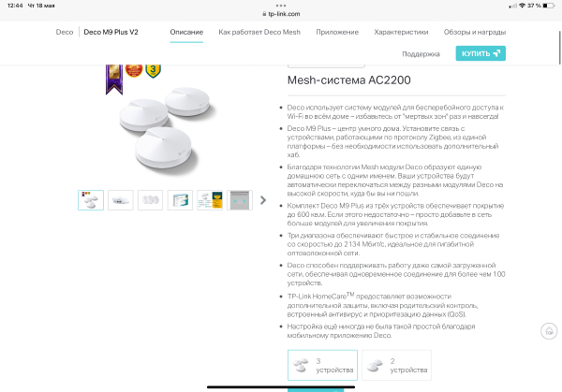The image size is (562, 392).
Task: Select the 2 устройства option
Action: (x=396, y=365)
